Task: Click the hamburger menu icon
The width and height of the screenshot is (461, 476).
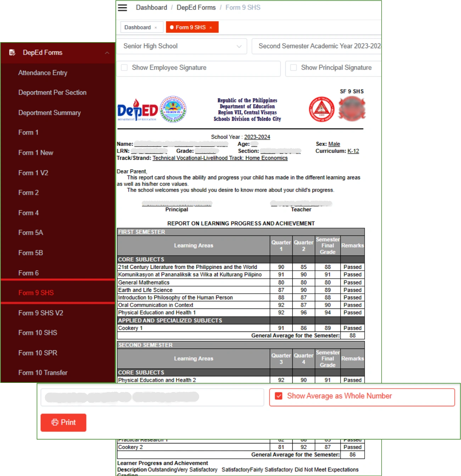Action: 122,8
